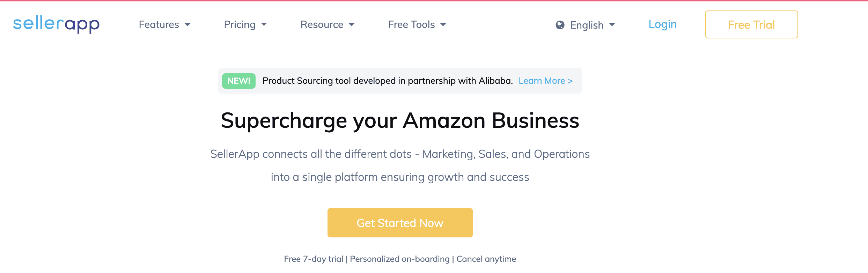Click the Supercharge your Amazon Business headline
The height and width of the screenshot is (273, 868).
point(400,121)
